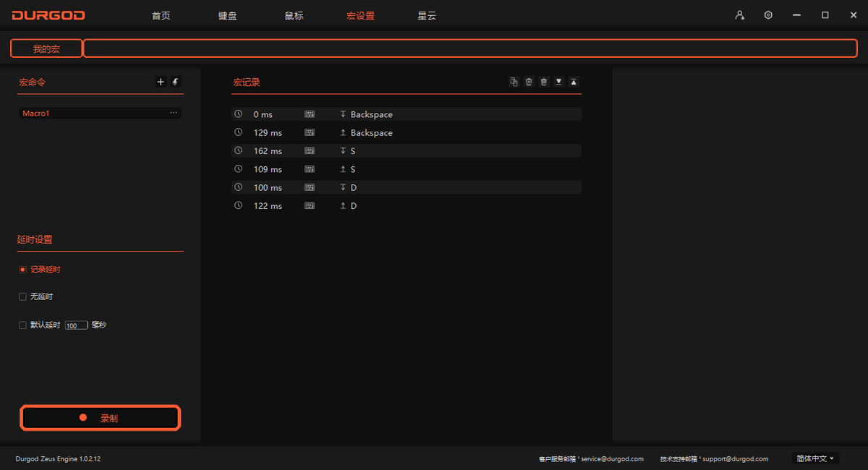Open the Macro1 ellipsis options
Screen dimensions: 868x470
[x=174, y=113]
